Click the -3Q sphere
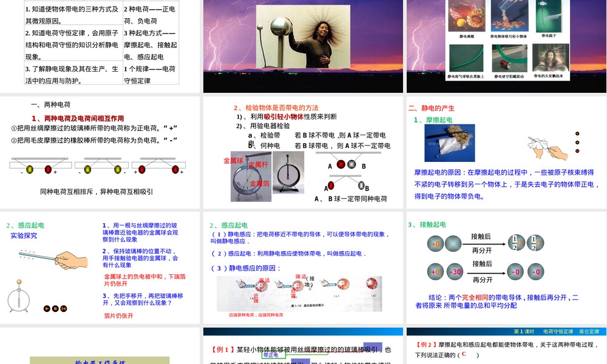 pos(455,272)
